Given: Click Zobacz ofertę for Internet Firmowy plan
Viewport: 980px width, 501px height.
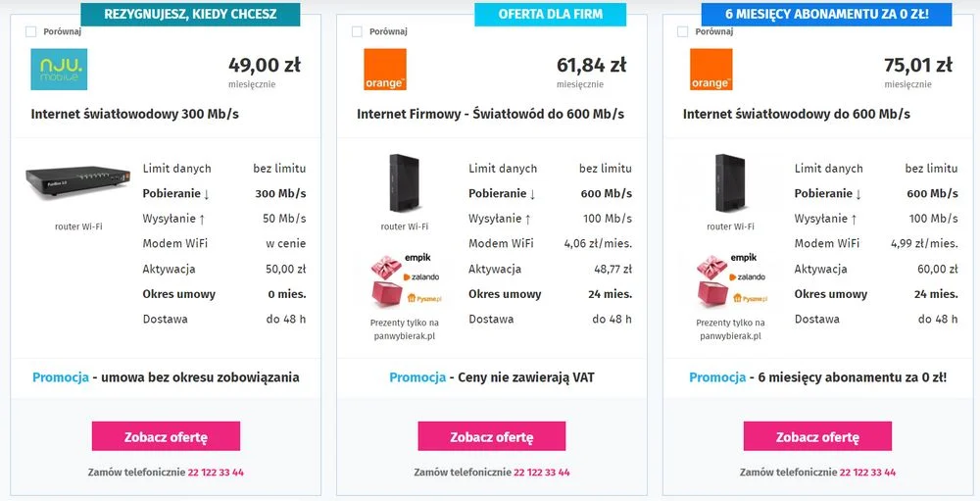Looking at the screenshot, I should [x=492, y=436].
